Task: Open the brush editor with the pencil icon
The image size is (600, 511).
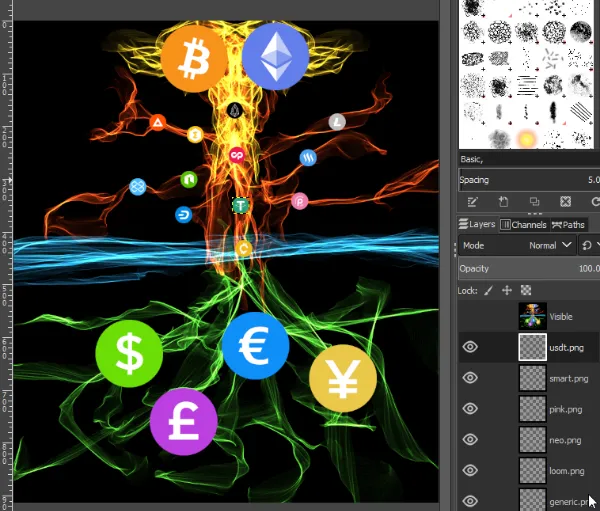Action: 472,202
